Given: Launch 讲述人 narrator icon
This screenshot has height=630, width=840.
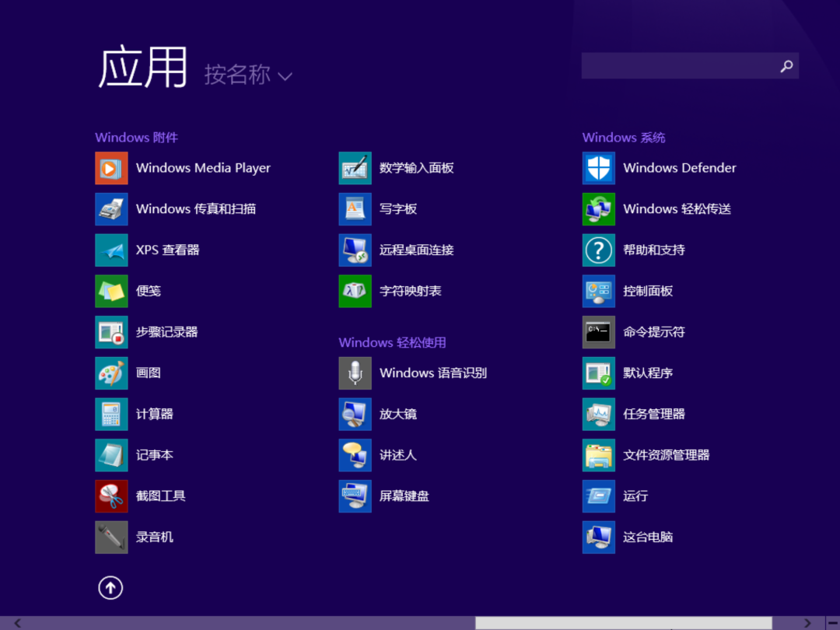Looking at the screenshot, I should [355, 455].
